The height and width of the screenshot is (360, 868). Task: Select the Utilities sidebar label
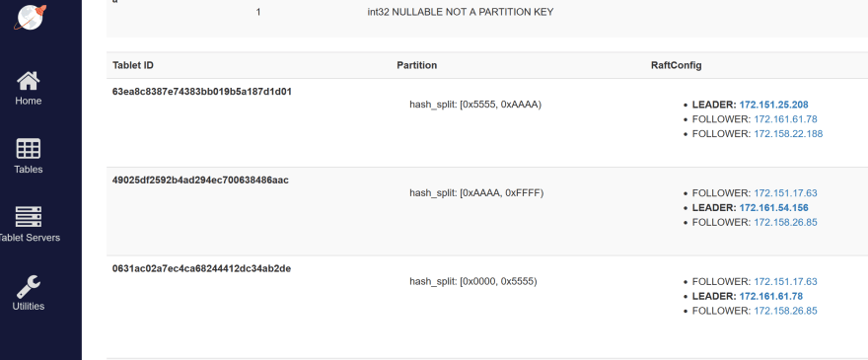29,306
